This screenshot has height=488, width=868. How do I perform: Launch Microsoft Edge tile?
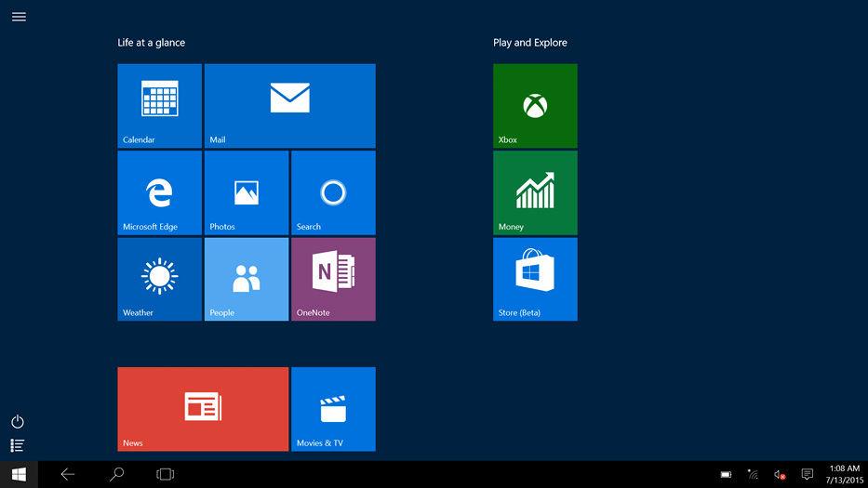[x=159, y=192]
